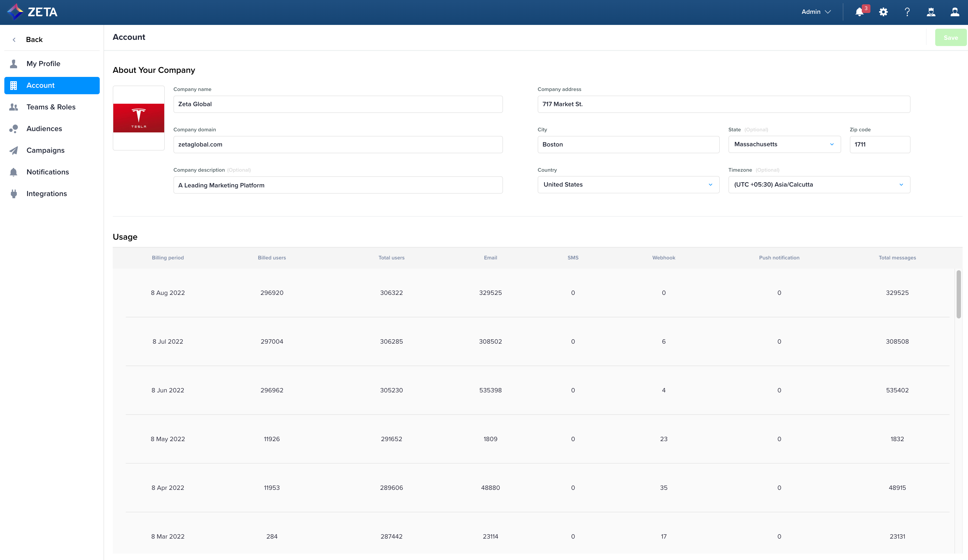Image resolution: width=968 pixels, height=560 pixels.
Task: Open the Country dropdown
Action: [628, 185]
